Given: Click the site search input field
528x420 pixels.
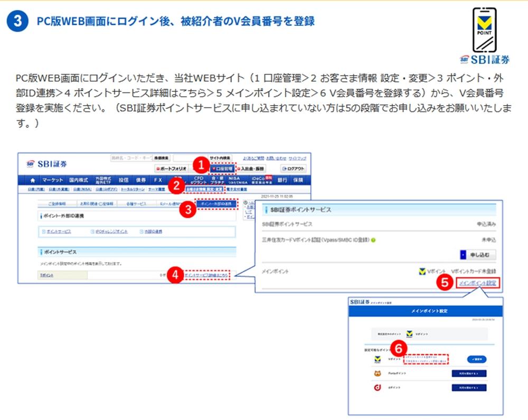Looking at the screenshot, I should pos(191,158).
